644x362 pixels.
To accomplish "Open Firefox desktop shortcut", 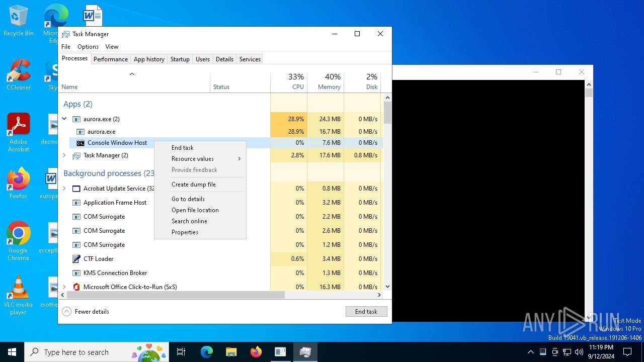I will tap(19, 184).
